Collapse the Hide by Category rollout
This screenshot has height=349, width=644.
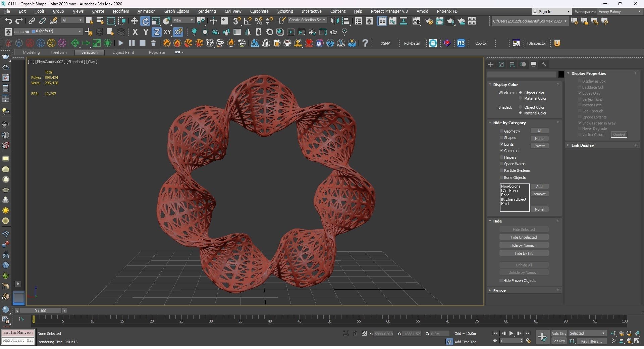click(509, 123)
